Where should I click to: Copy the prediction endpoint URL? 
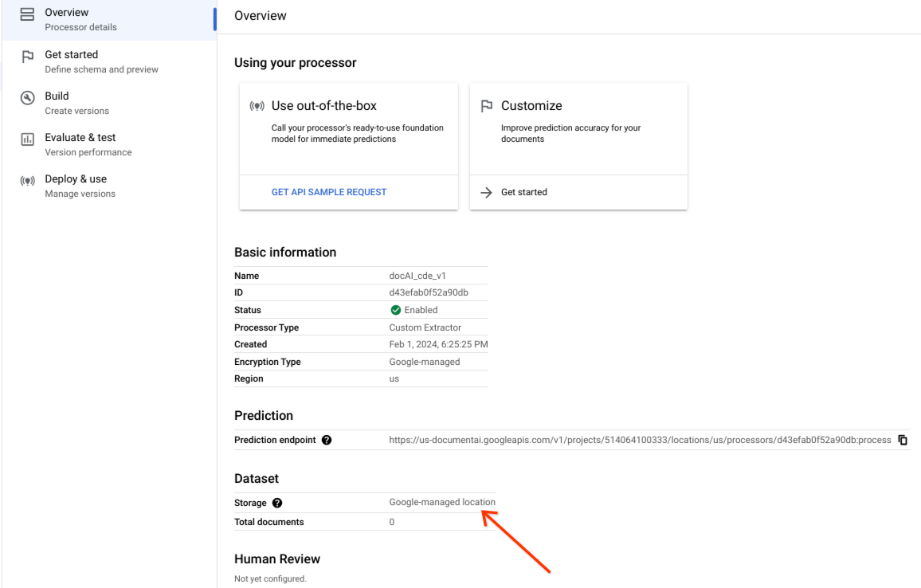pos(903,440)
